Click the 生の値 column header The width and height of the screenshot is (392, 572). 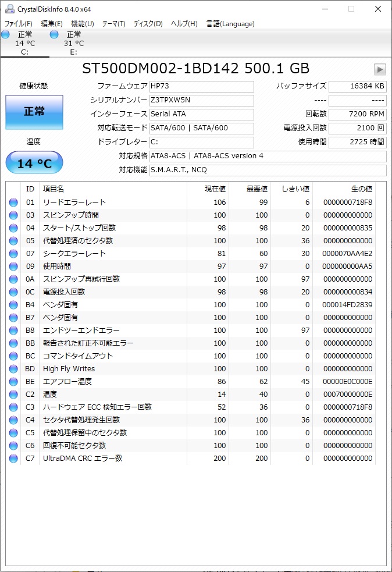(362, 189)
